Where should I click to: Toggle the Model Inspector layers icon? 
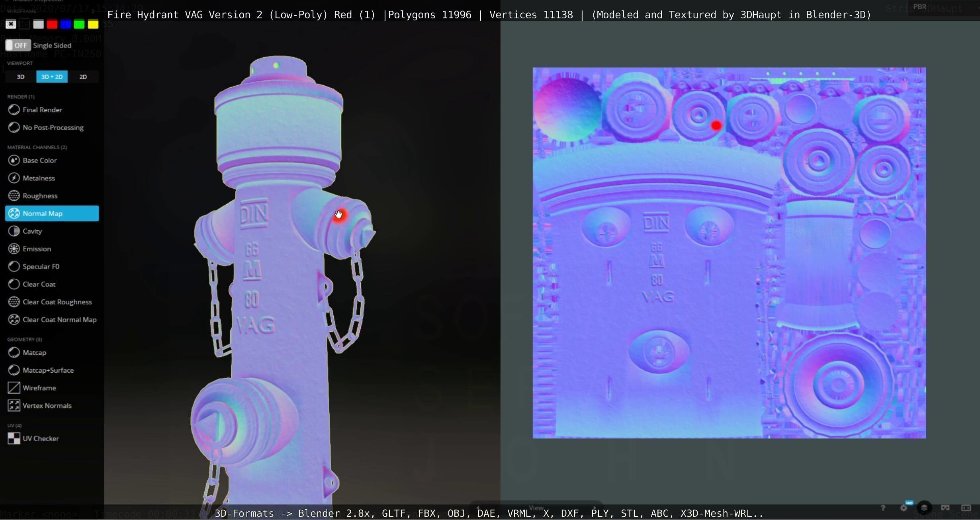(x=924, y=508)
